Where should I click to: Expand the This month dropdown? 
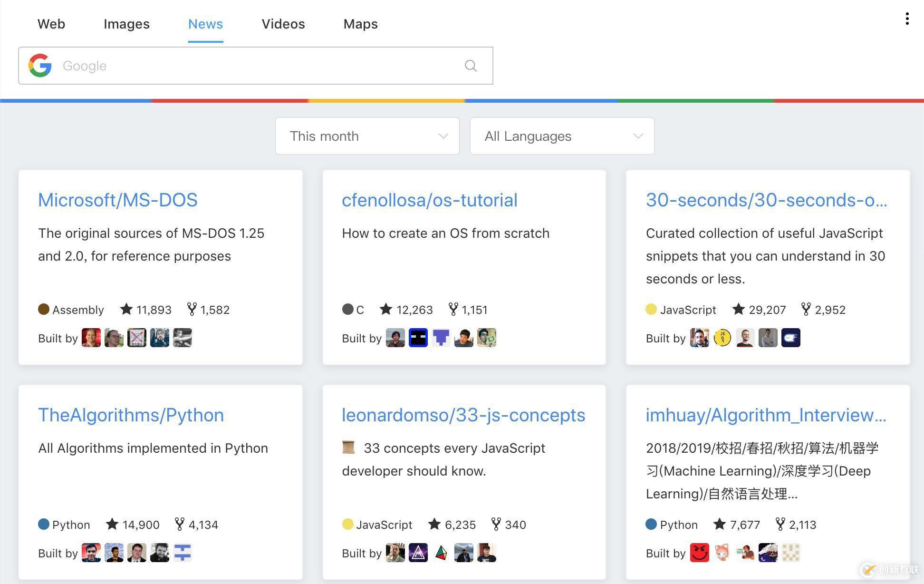[x=367, y=136]
